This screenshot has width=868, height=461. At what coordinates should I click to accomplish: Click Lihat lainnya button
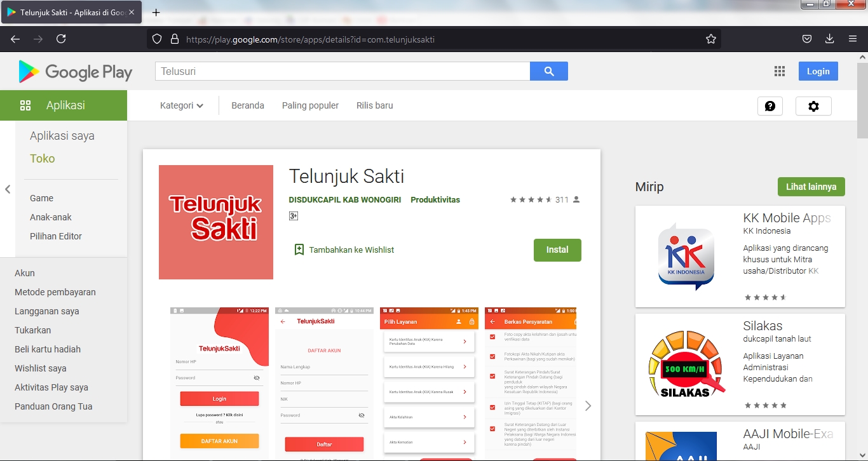[811, 187]
